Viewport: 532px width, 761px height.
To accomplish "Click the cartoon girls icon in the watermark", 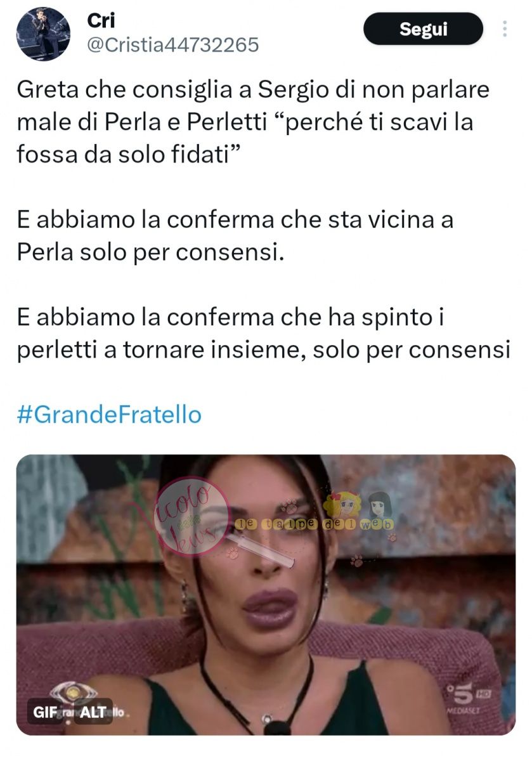I will tap(357, 505).
